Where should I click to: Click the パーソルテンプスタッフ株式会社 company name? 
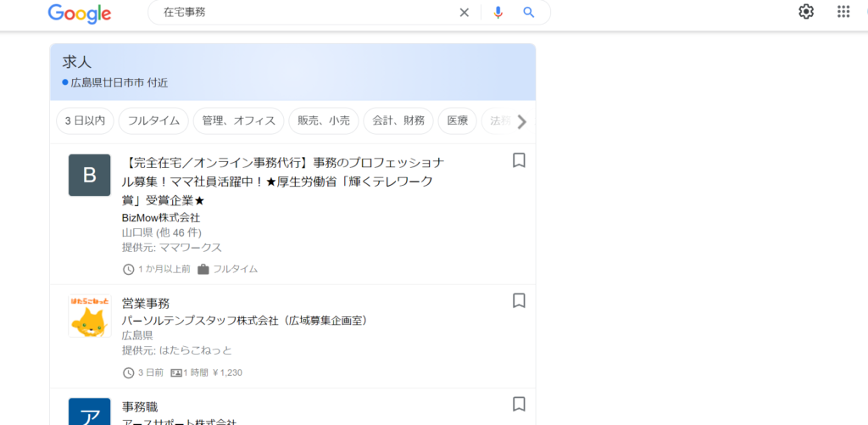[245, 321]
